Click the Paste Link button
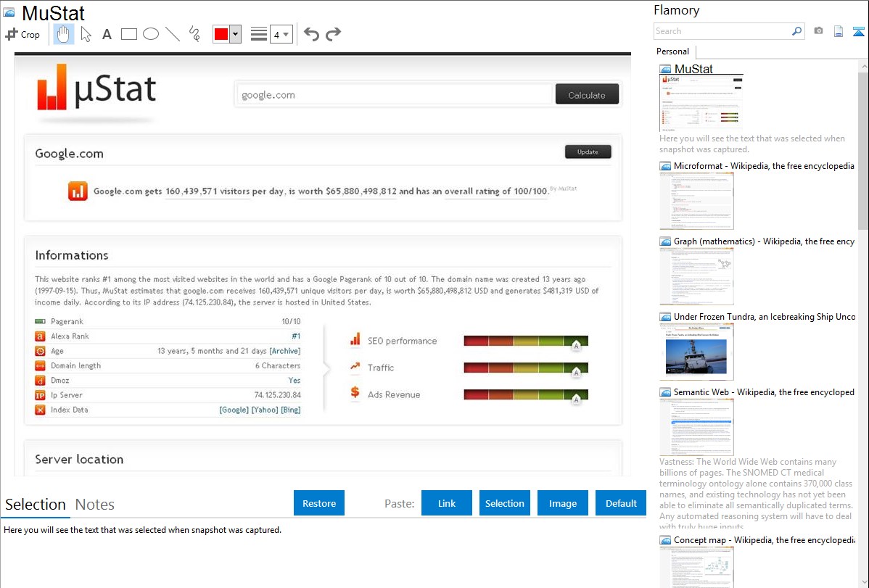 pyautogui.click(x=447, y=503)
